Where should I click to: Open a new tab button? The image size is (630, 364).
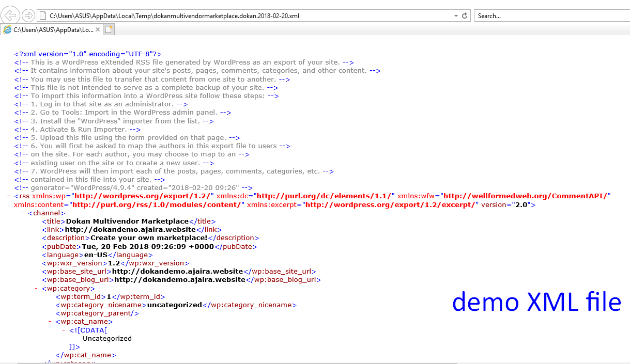pyautogui.click(x=109, y=30)
